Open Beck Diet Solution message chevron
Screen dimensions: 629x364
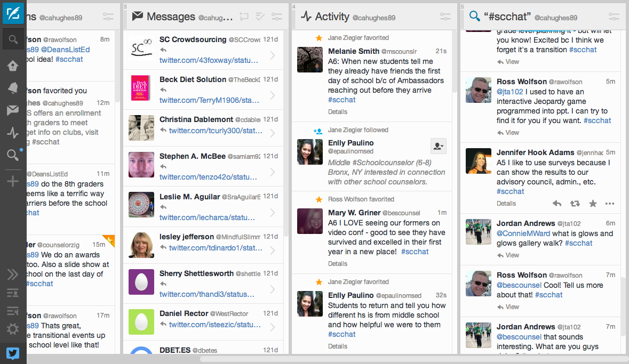click(x=273, y=95)
